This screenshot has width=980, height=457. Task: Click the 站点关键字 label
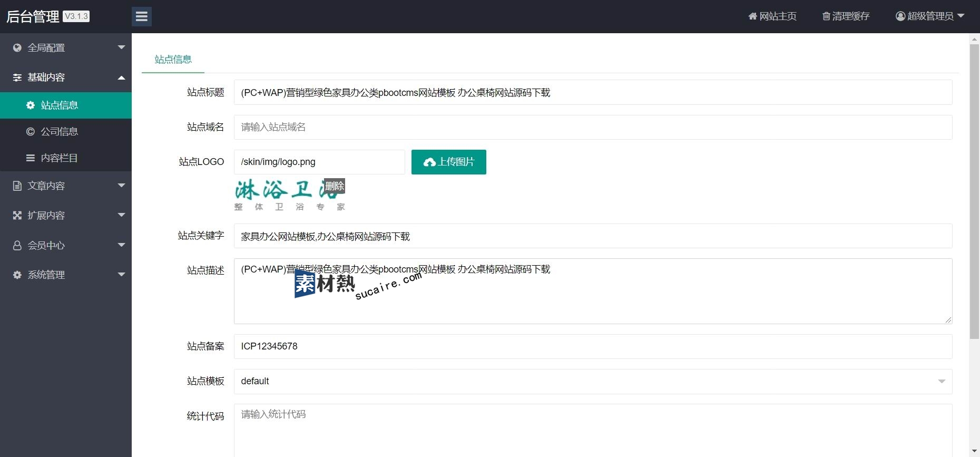coord(201,236)
